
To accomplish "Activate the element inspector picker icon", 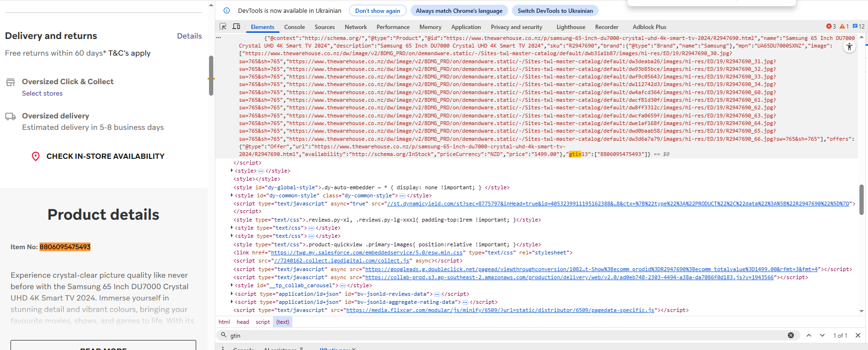I will coord(223,27).
